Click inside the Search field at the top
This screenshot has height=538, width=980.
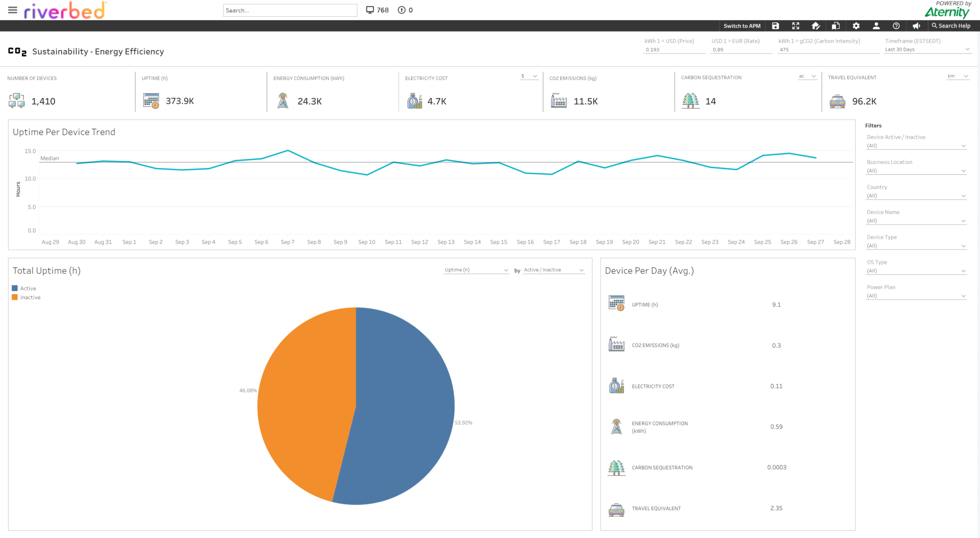pyautogui.click(x=290, y=10)
